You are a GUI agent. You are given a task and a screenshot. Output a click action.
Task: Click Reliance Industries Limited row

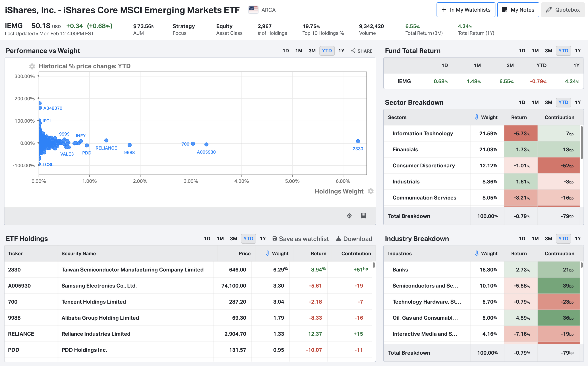click(188, 334)
